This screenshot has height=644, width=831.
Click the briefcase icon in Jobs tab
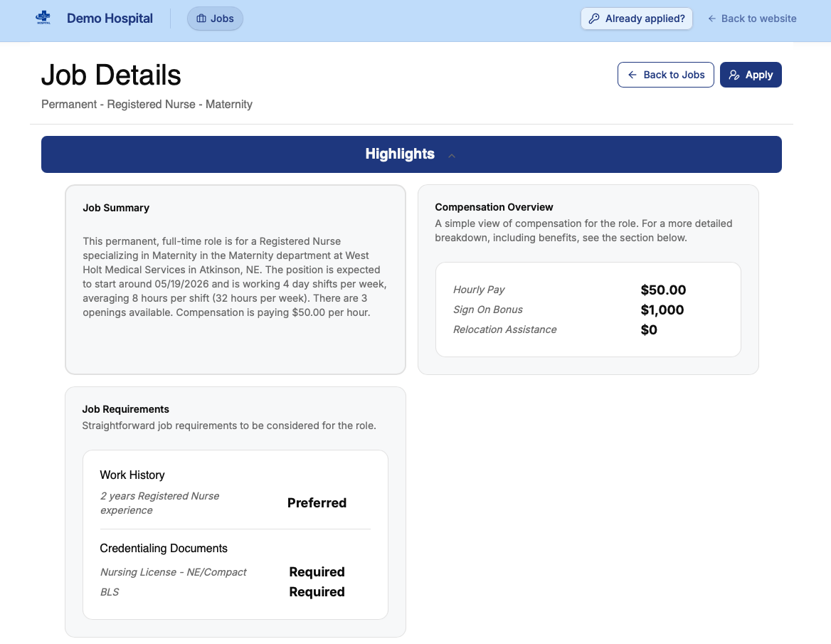click(201, 19)
